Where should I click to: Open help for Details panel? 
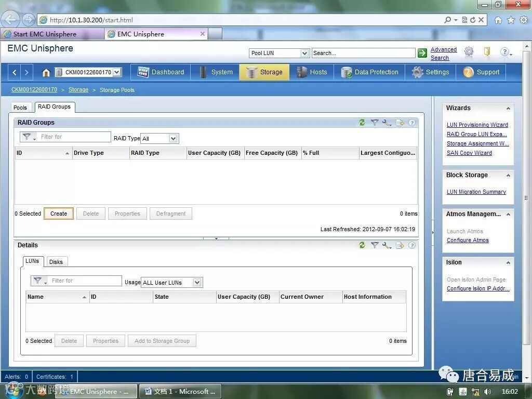(412, 245)
